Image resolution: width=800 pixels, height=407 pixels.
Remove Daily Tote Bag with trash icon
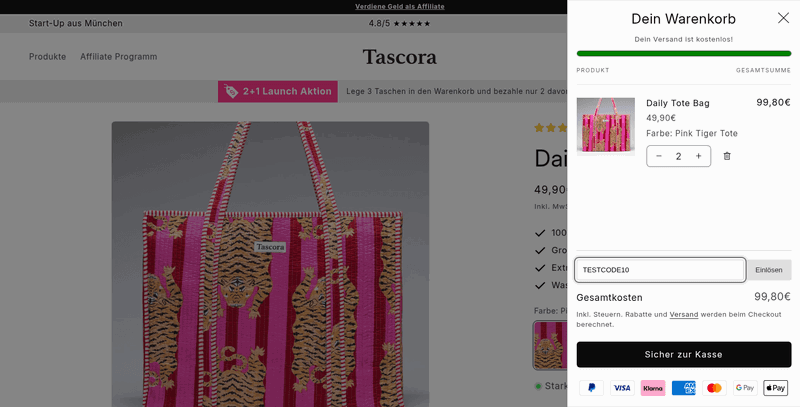pyautogui.click(x=727, y=156)
